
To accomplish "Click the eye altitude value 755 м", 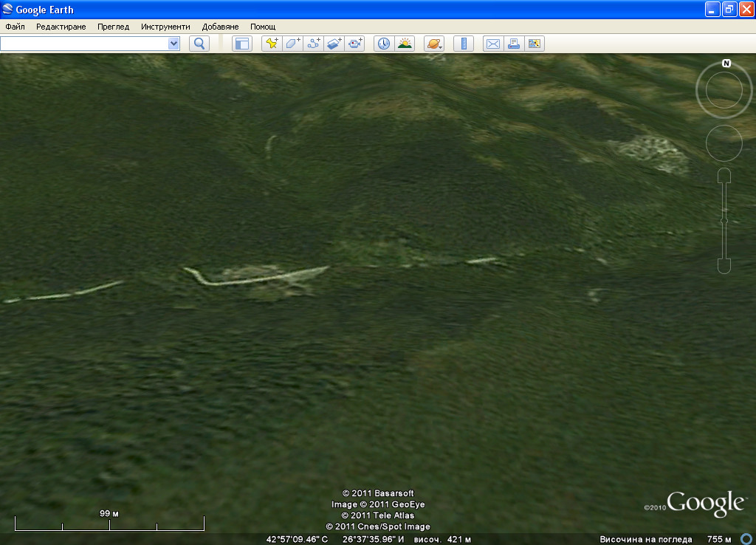I will coord(719,539).
